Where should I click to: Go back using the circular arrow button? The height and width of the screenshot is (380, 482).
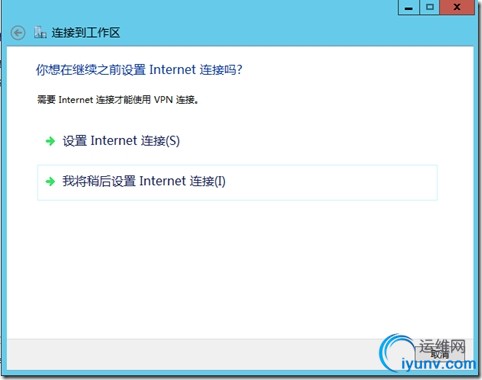[18, 33]
